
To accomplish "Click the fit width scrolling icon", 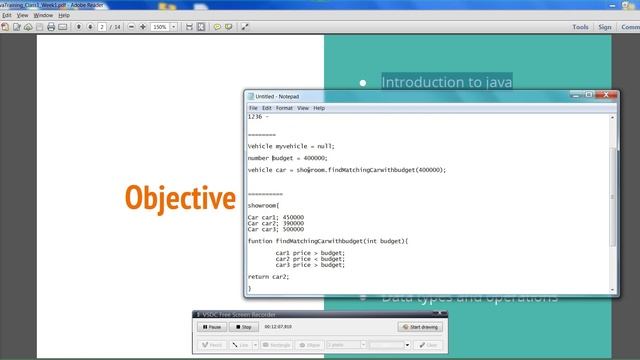I will [189, 27].
